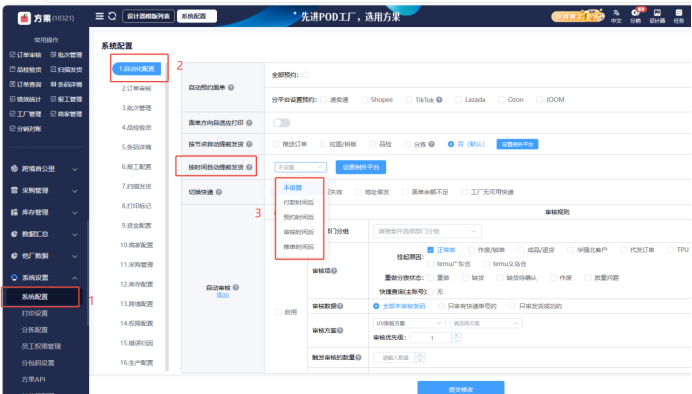Screen dimensions: 692x394
Task: Open 打印设置 sidebar submenu item
Action: pyautogui.click(x=34, y=314)
